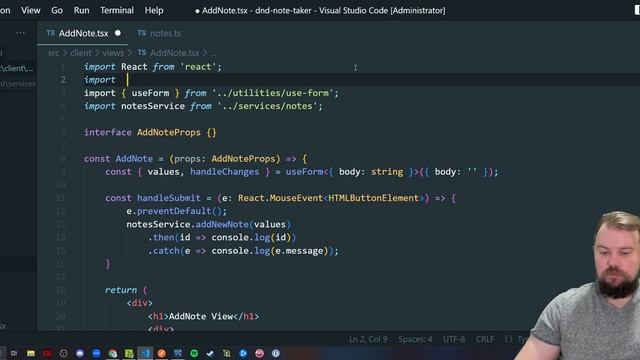Click on 'useForm' in the import statement
Screen dimensions: 640x360
click(150, 93)
